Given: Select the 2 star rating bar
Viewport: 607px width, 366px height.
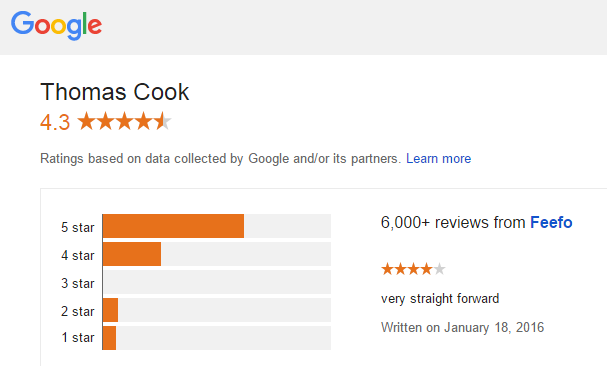Looking at the screenshot, I should (x=217, y=310).
